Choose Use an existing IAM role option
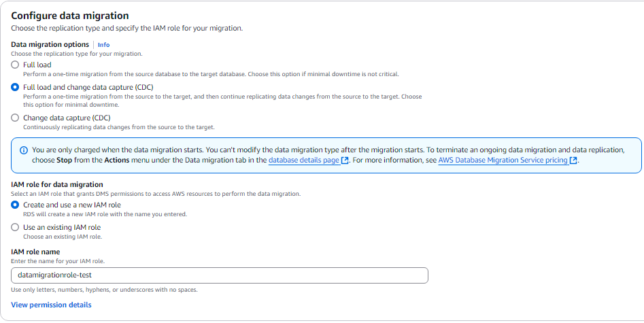This screenshot has width=644, height=323. pyautogui.click(x=15, y=227)
